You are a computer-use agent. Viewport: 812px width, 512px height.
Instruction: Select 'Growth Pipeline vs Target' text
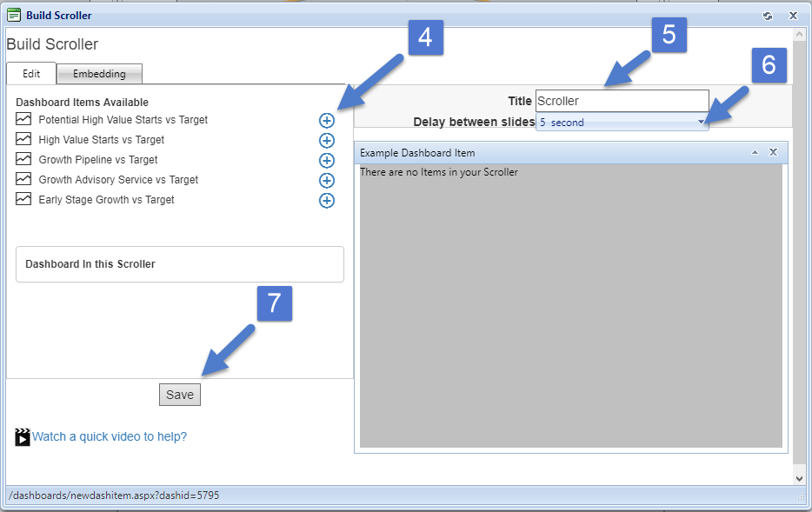pos(98,159)
